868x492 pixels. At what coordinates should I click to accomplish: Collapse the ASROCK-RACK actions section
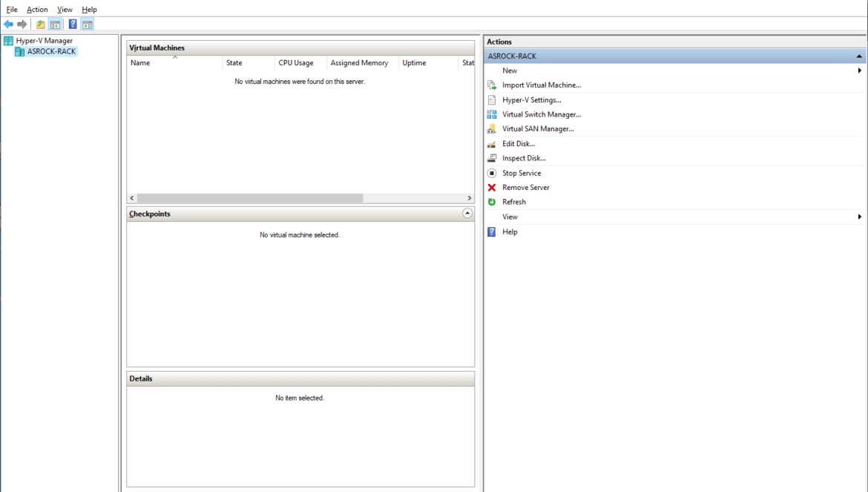coord(858,56)
